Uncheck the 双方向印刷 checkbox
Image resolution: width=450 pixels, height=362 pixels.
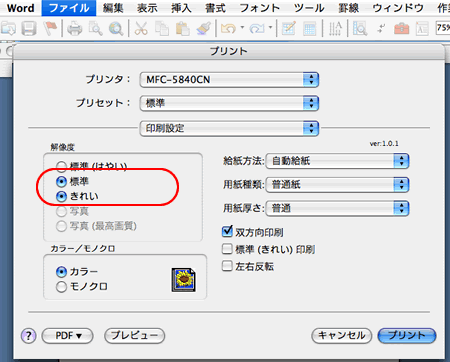tap(227, 231)
